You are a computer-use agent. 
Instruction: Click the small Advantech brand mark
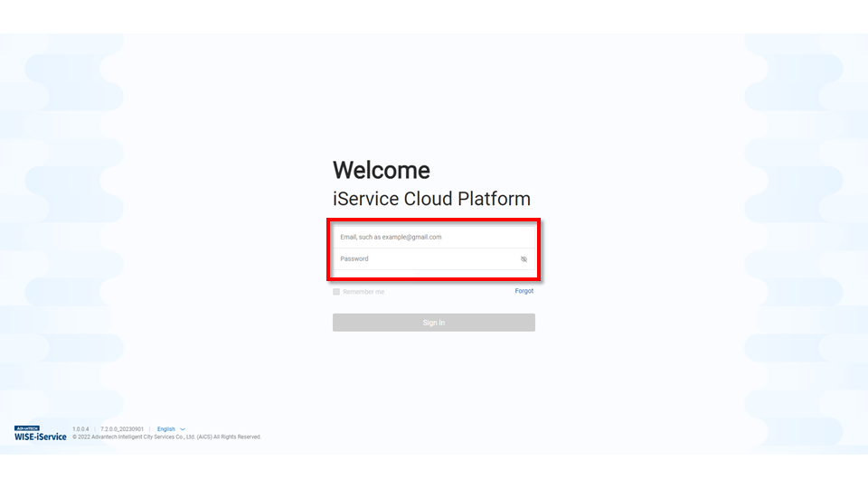pos(27,428)
